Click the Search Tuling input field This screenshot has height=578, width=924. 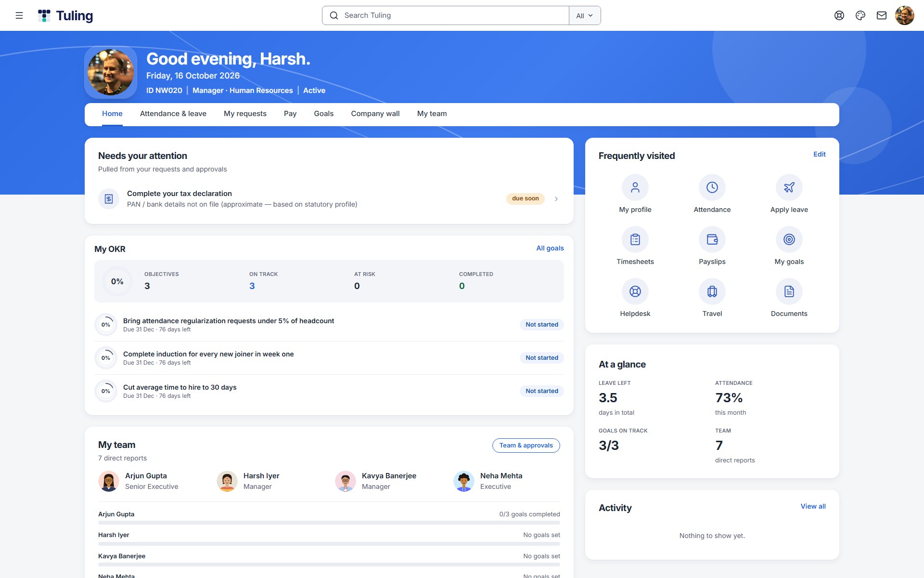pos(446,15)
